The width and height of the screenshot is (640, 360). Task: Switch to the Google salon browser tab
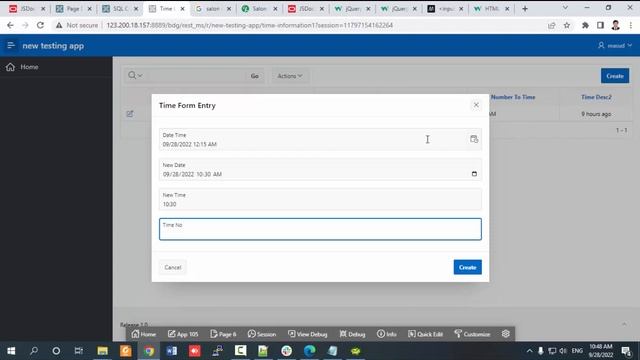click(x=213, y=9)
